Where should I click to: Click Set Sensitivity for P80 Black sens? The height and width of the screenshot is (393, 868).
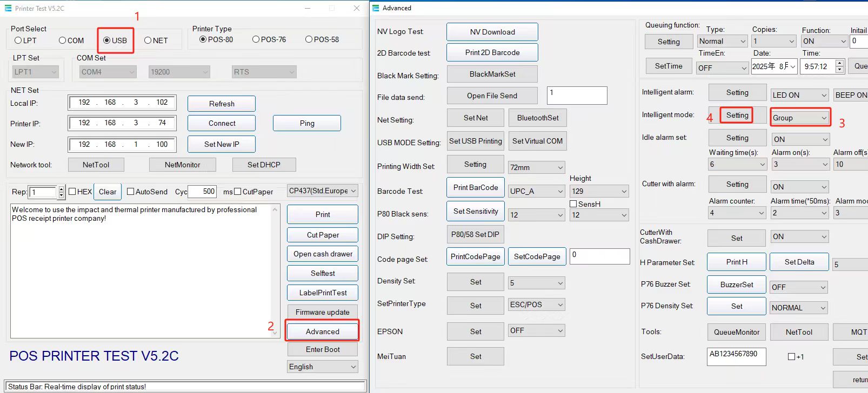[x=476, y=211]
